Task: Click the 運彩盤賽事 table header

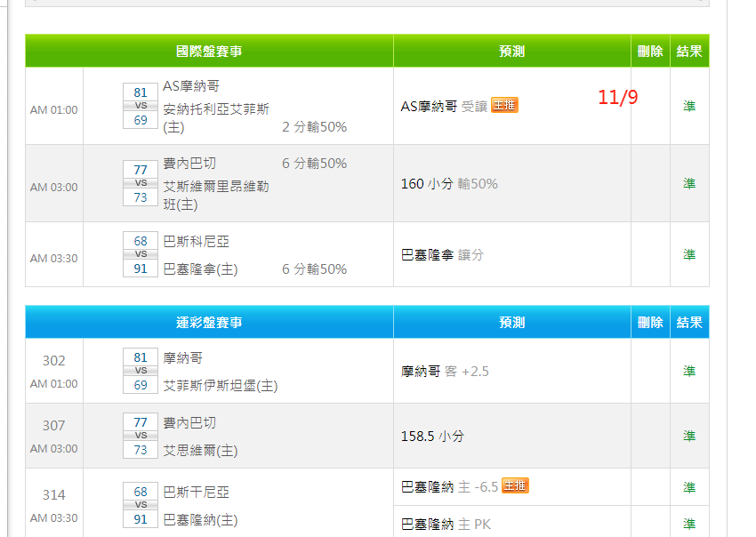Action: [209, 322]
